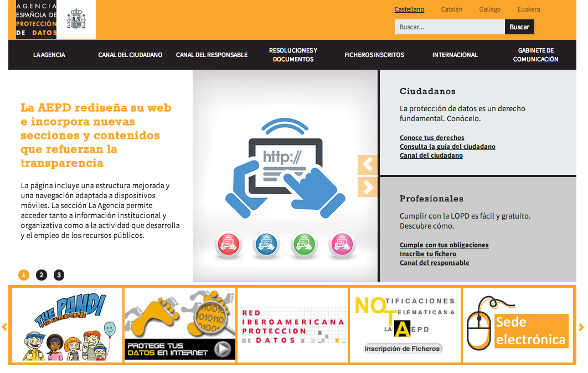Open Internacional menu
Screen dimensions: 588x373
point(455,55)
